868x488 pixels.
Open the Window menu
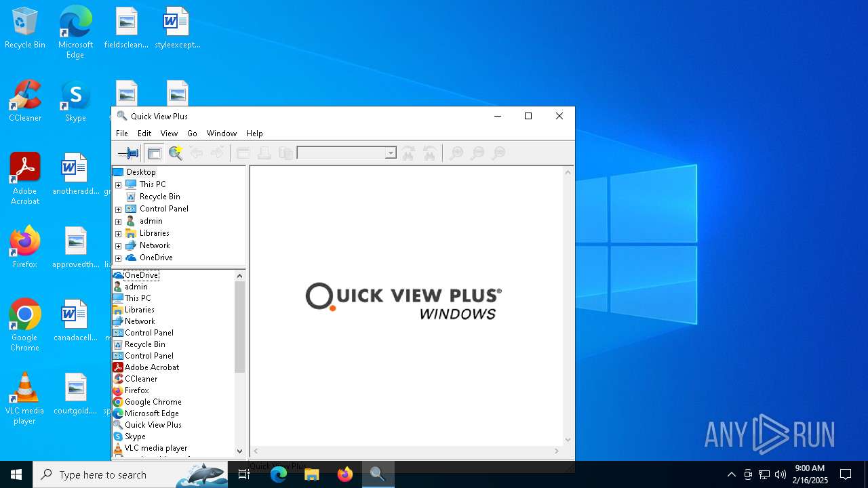coord(222,134)
